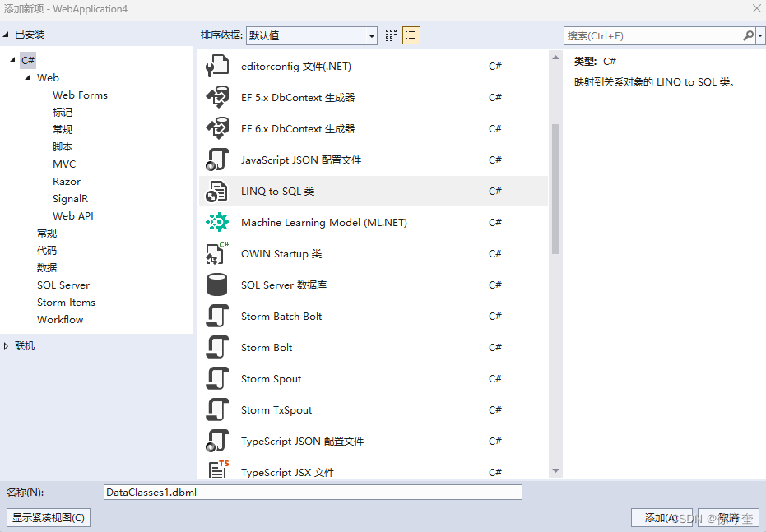Select the OWIN Startup 类 icon
The image size is (766, 532).
[x=218, y=253]
